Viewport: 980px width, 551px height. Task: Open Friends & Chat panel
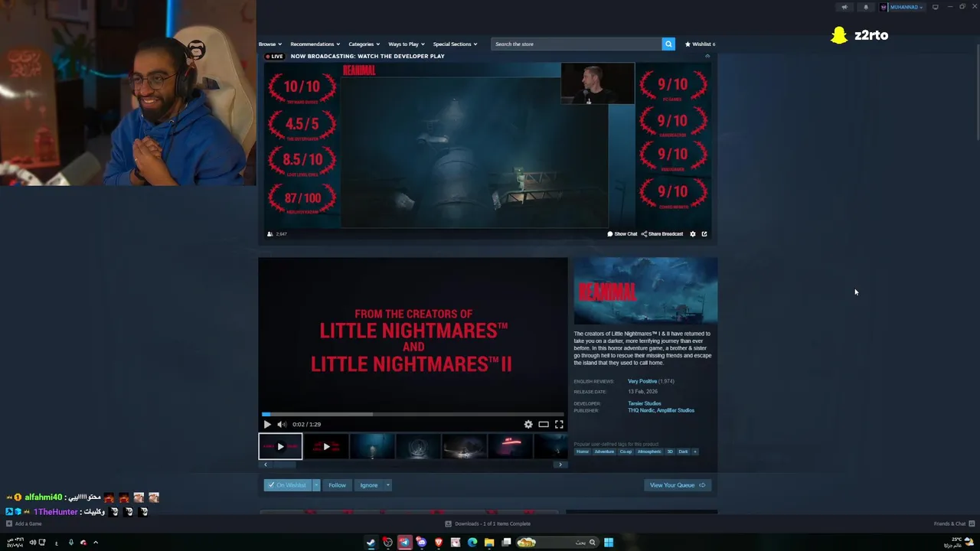point(953,523)
